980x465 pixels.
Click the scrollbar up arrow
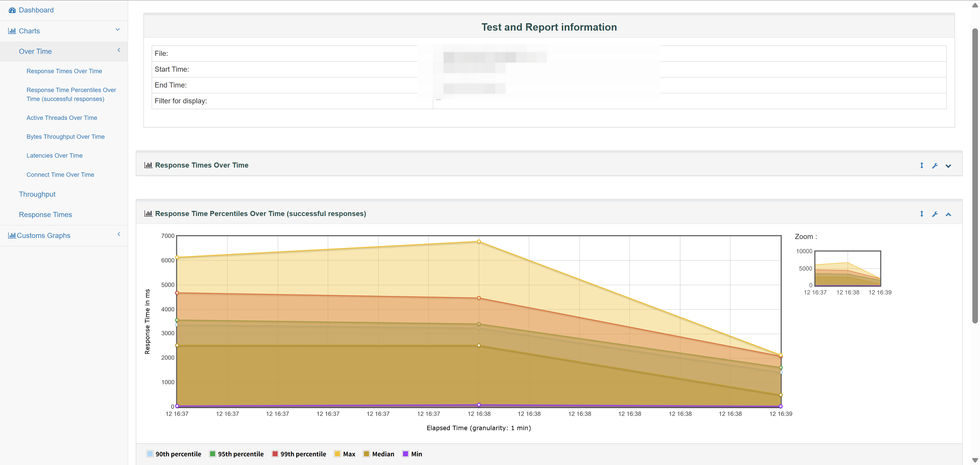[x=975, y=5]
